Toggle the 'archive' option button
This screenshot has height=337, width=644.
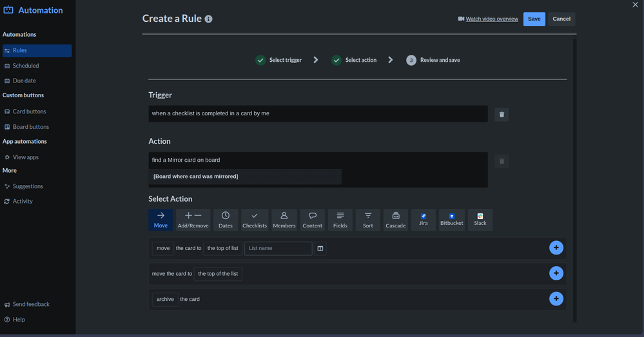(x=165, y=299)
